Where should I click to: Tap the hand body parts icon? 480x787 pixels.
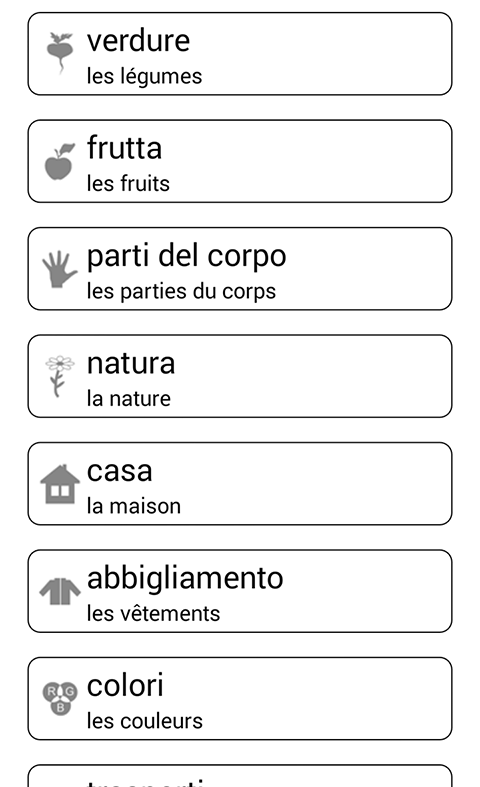click(x=60, y=269)
